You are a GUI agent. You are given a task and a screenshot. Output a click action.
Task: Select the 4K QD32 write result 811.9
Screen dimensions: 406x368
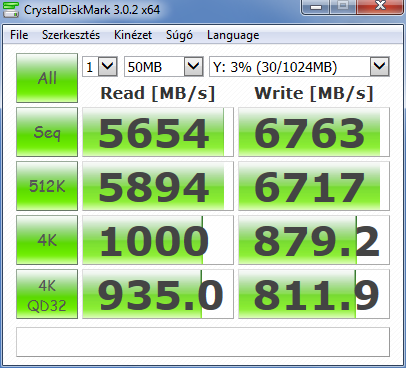tap(314, 294)
